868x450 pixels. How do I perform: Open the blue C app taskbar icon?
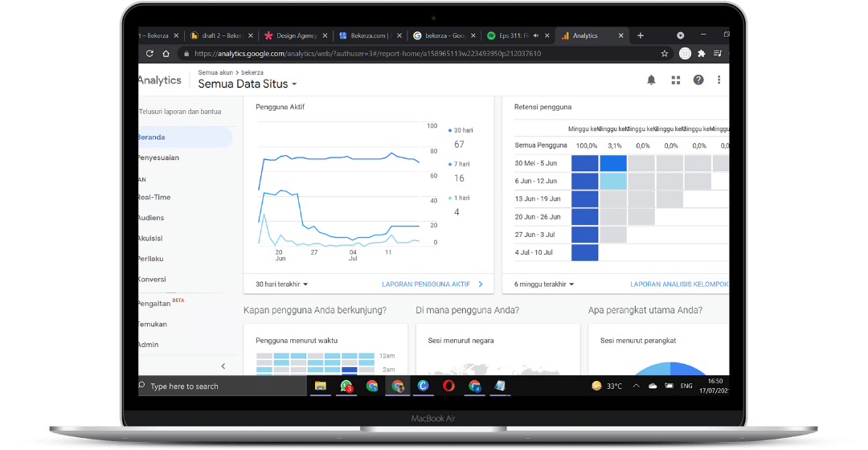[423, 386]
